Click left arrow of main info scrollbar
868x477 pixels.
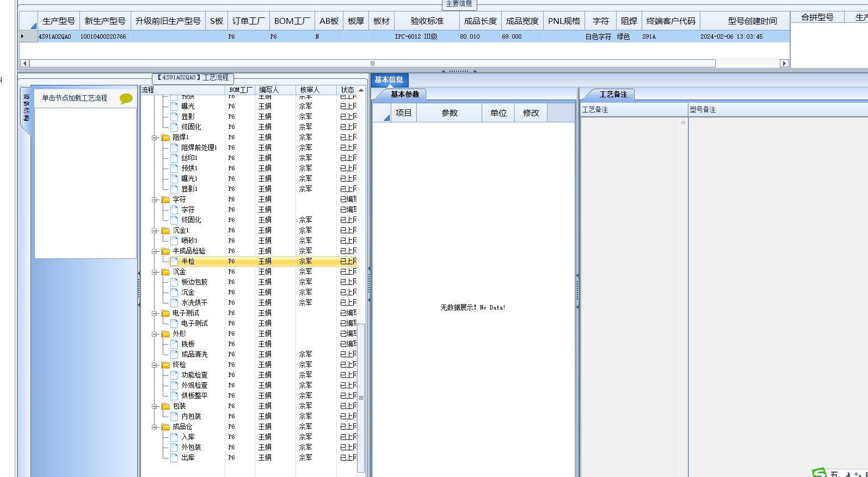tap(25, 64)
